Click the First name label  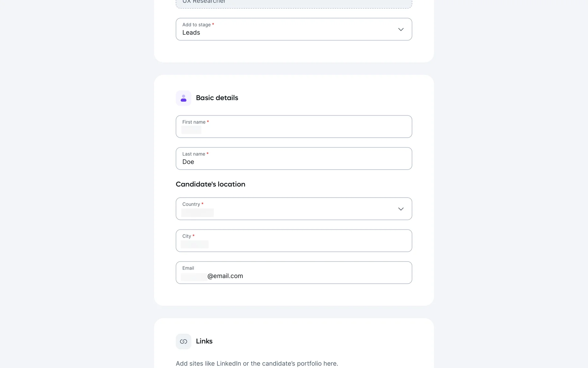click(194, 122)
